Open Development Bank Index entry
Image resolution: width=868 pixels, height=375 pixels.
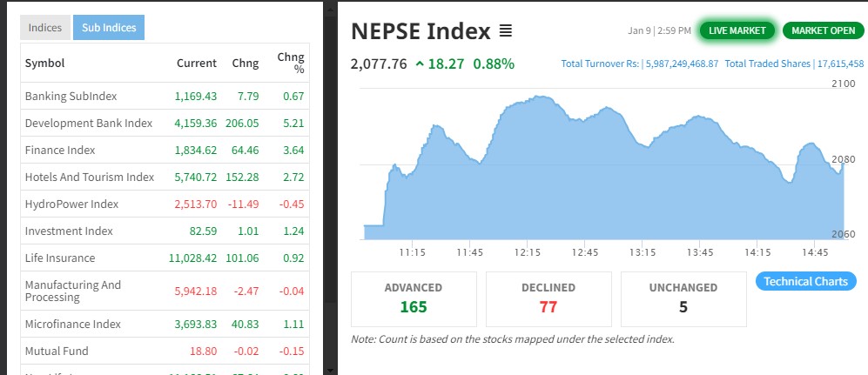(89, 123)
